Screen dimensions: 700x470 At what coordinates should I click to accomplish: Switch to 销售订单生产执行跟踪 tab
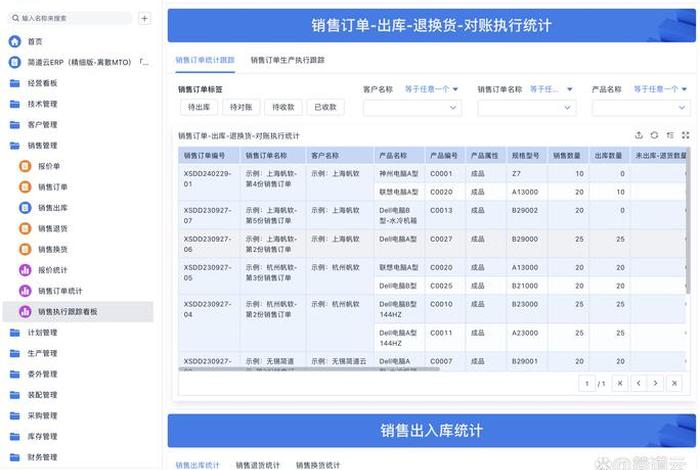coord(288,60)
